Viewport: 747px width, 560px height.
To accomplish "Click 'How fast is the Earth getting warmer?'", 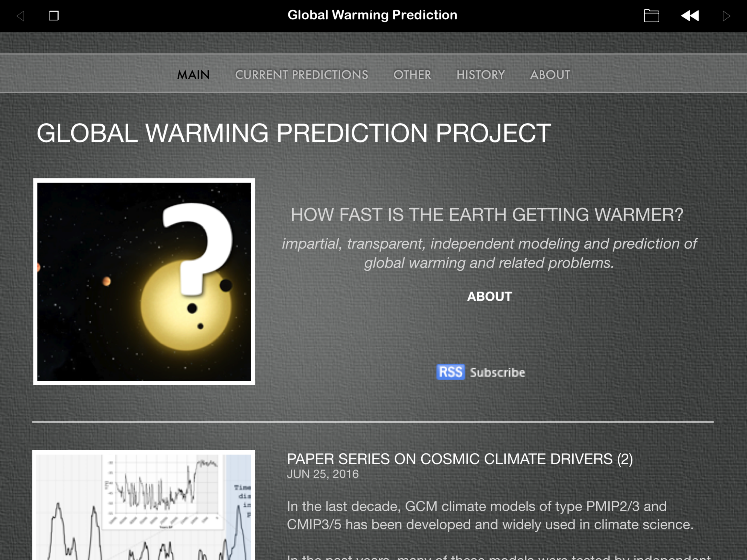I will tap(487, 215).
